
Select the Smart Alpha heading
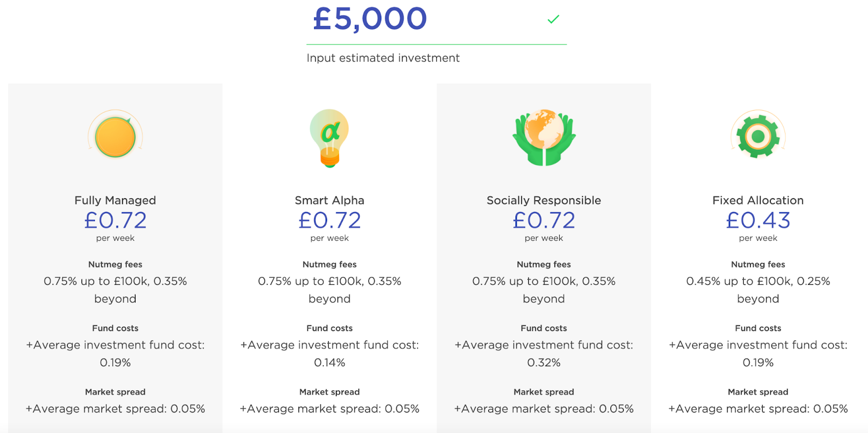tap(329, 200)
